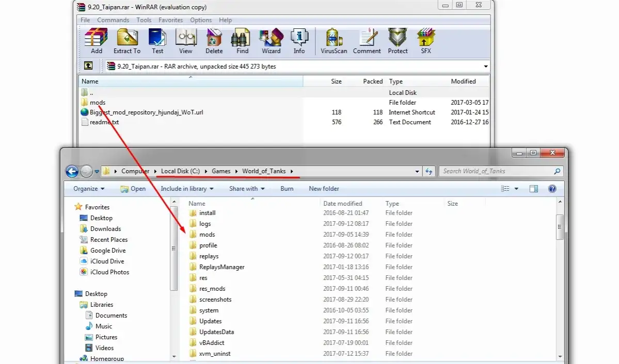This screenshot has height=364, width=619.
Task: Open the Favorites menu in WinRAR
Action: click(x=170, y=20)
